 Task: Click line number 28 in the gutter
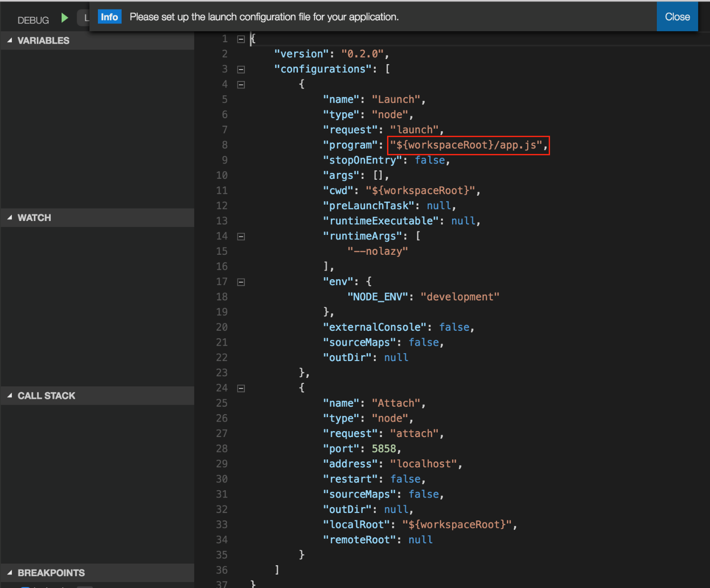click(222, 449)
